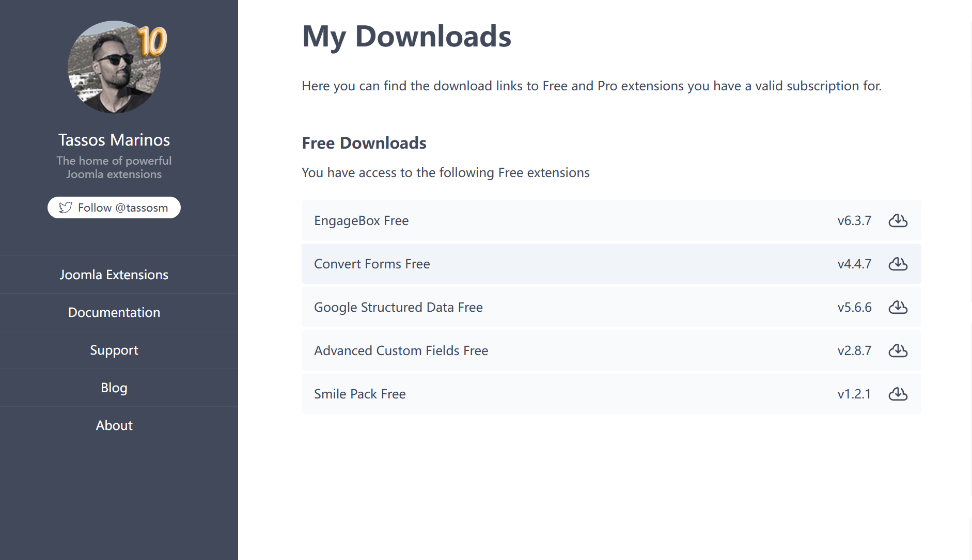Click the profile avatar photo
This screenshot has height=560, width=972.
111,70
